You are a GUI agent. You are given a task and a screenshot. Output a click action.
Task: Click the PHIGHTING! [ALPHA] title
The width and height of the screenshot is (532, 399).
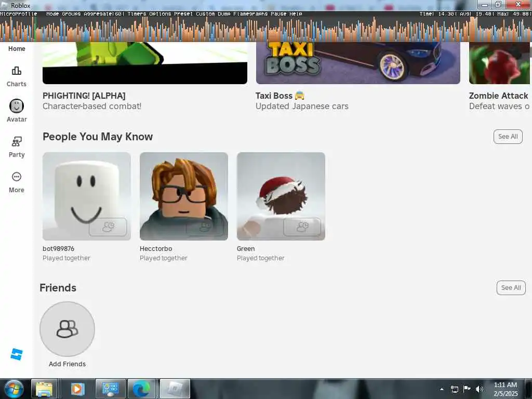tap(84, 96)
